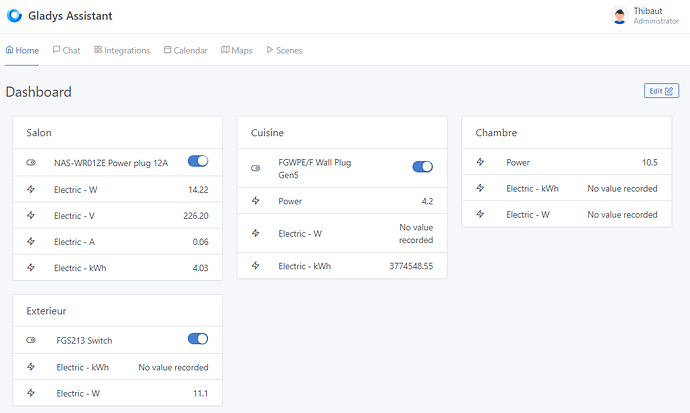Switch to the Calendar tab
This screenshot has height=413, width=690.
[x=185, y=50]
